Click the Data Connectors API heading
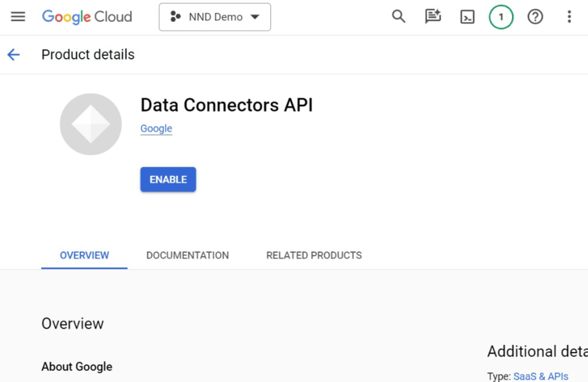Image resolution: width=588 pixels, height=382 pixels. click(227, 105)
